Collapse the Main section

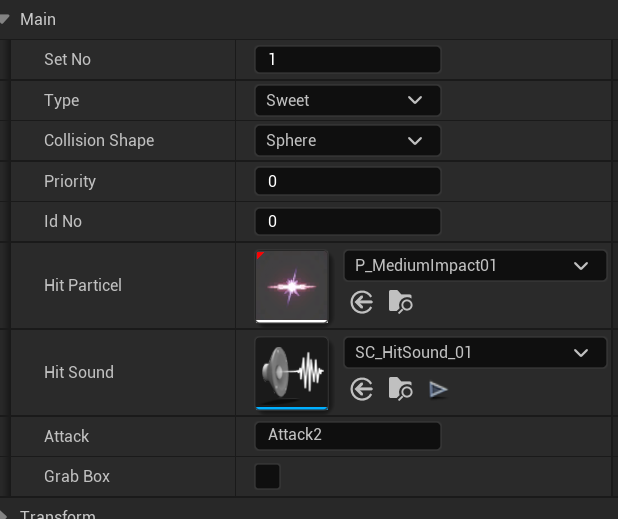pyautogui.click(x=4, y=19)
